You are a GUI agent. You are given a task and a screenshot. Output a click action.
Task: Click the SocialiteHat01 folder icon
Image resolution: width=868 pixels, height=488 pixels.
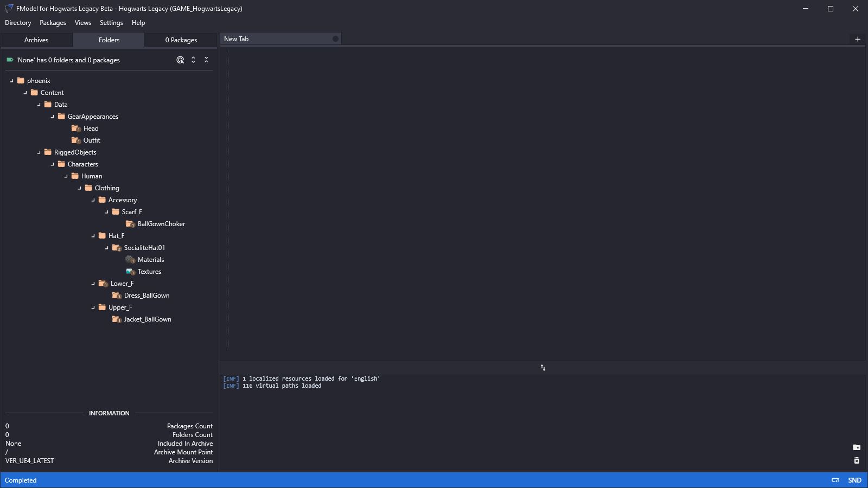tap(117, 248)
